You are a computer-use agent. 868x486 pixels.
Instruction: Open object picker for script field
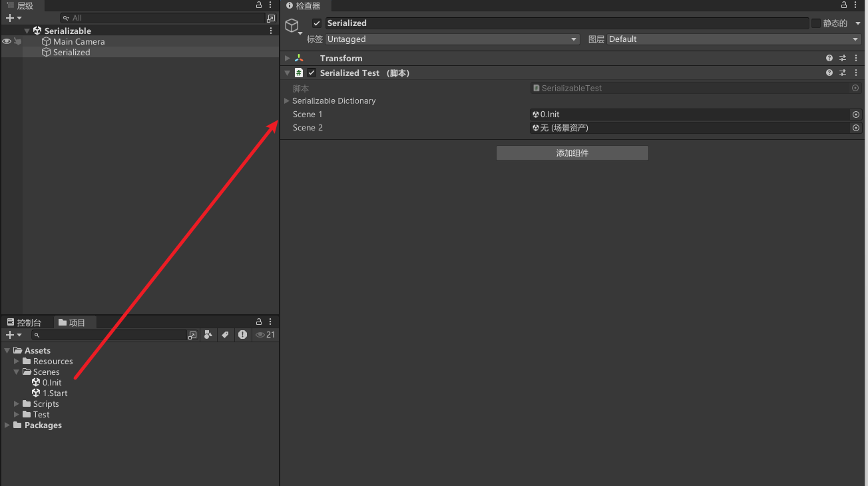pos(856,88)
